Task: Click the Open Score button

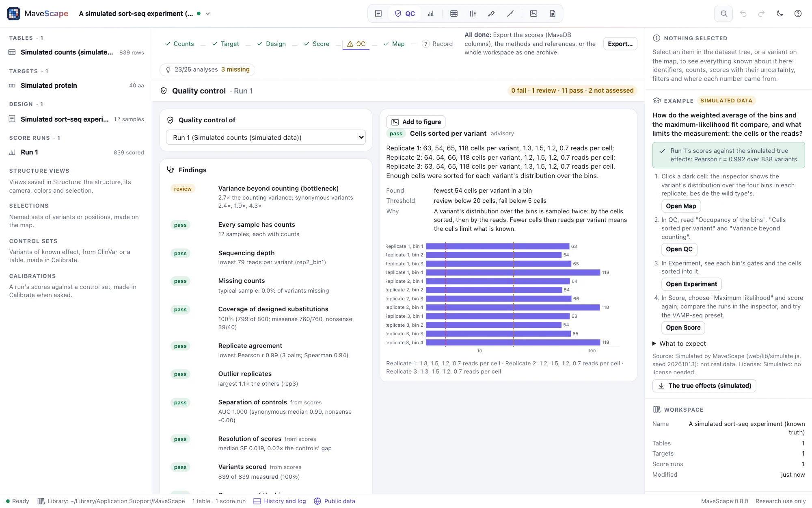Action: 683,328
